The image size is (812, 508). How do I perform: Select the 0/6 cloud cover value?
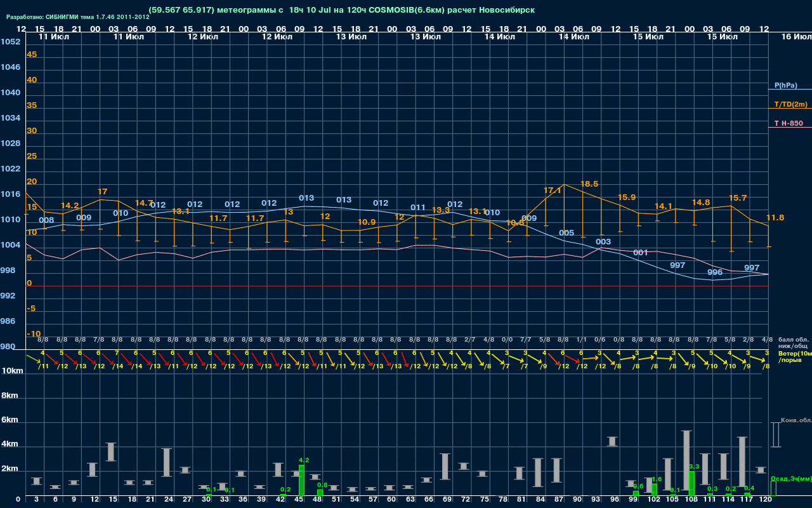[x=600, y=340]
